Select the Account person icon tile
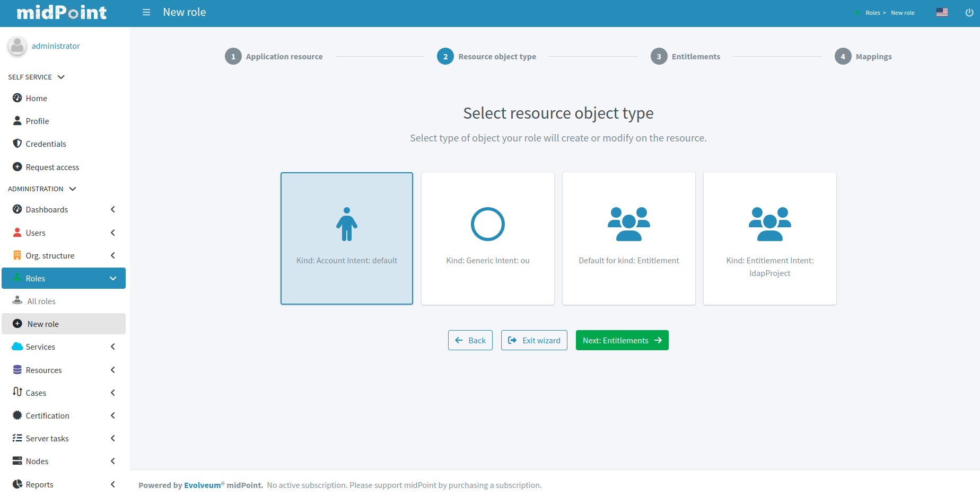This screenshot has height=497, width=980. tap(346, 224)
